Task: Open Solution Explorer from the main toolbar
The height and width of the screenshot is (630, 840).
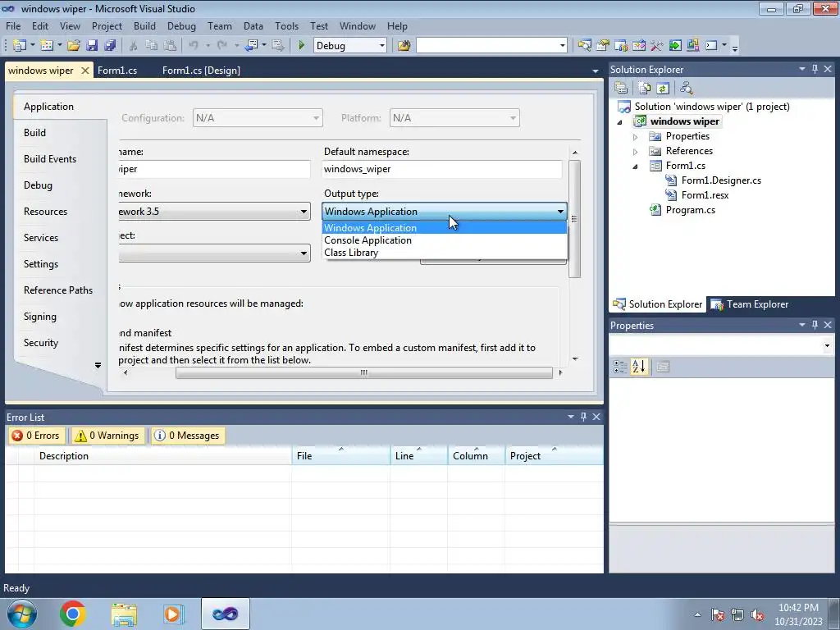Action: click(584, 46)
